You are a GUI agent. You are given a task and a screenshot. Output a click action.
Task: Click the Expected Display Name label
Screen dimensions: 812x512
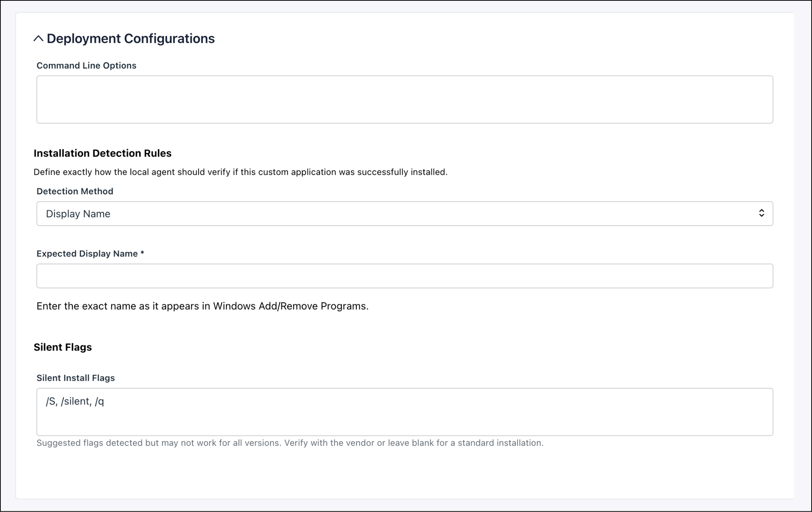(87, 253)
